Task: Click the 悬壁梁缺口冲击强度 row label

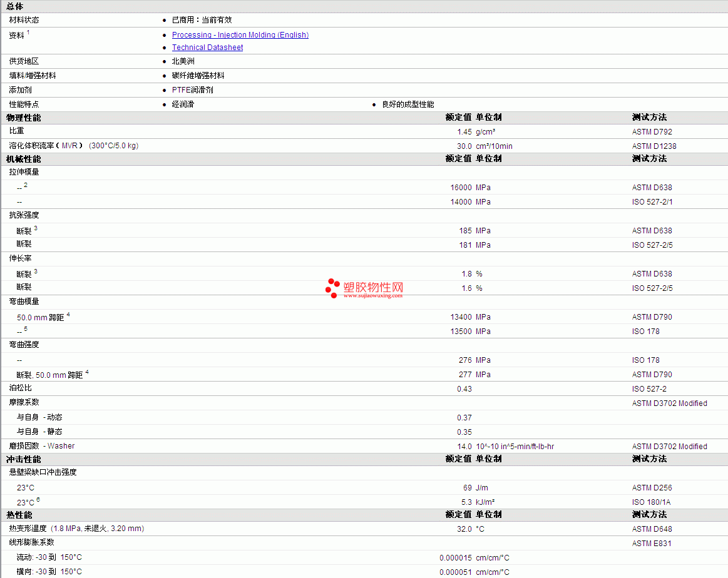Action: 43,472
